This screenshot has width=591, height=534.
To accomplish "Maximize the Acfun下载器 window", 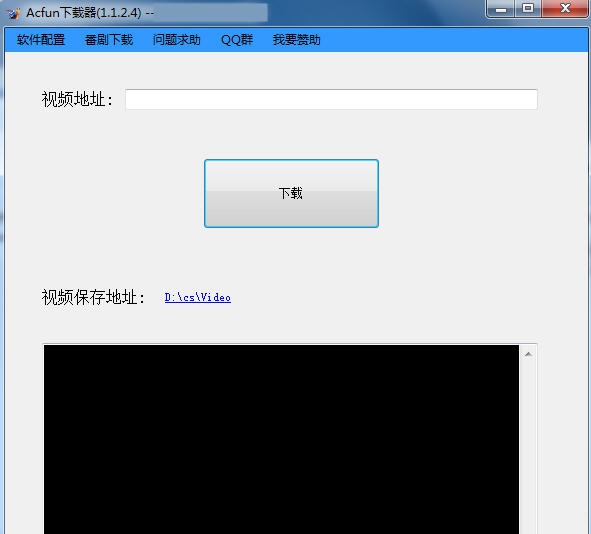I will click(528, 9).
